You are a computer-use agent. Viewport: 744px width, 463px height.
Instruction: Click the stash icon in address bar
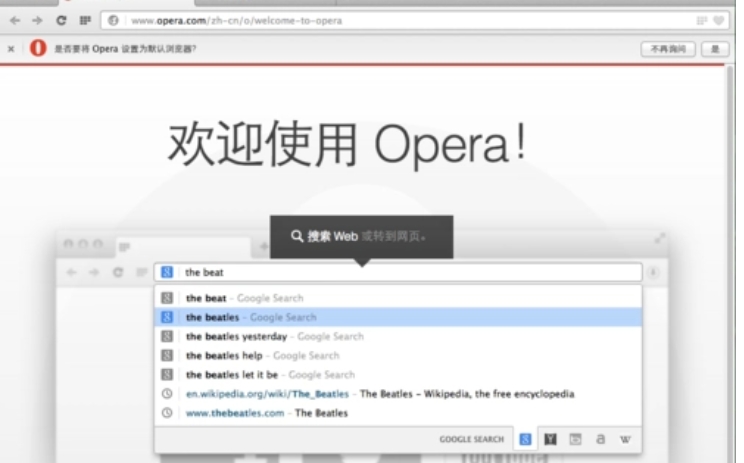702,20
